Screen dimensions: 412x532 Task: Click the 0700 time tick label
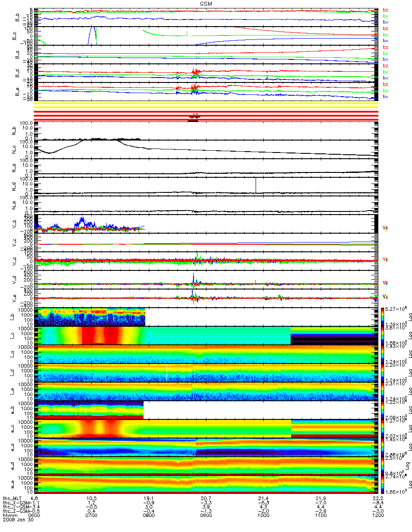coord(92,515)
